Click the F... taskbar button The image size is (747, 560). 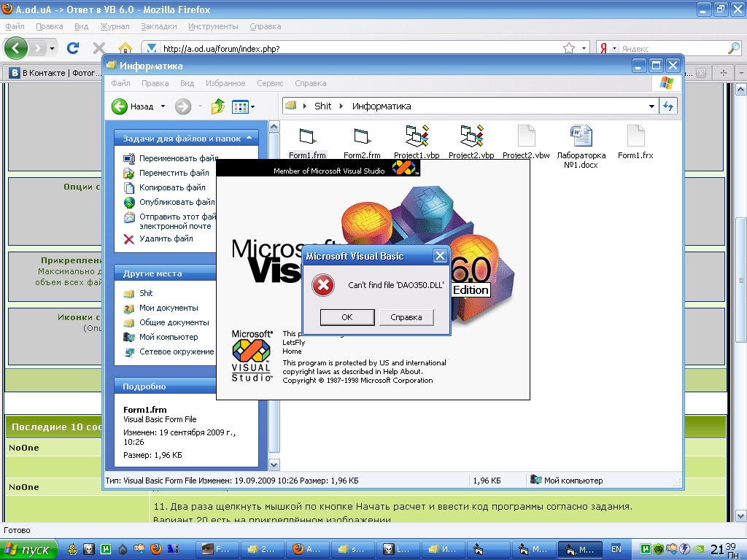tap(215, 549)
